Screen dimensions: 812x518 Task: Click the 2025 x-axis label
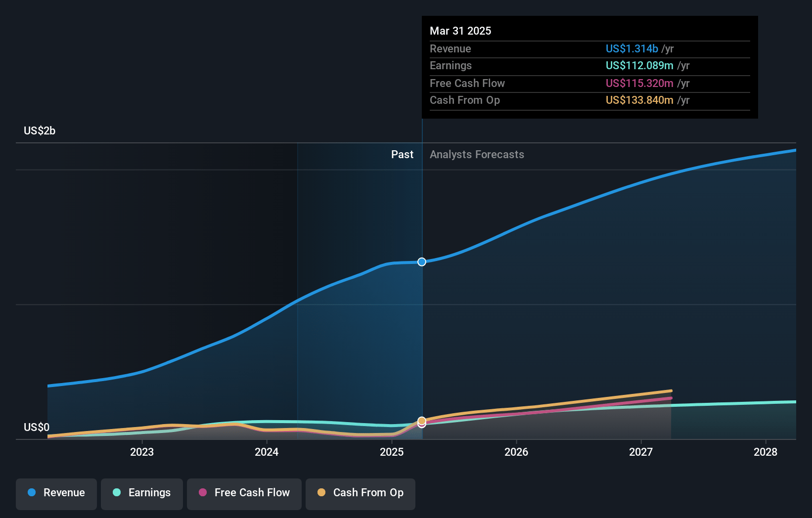click(392, 452)
